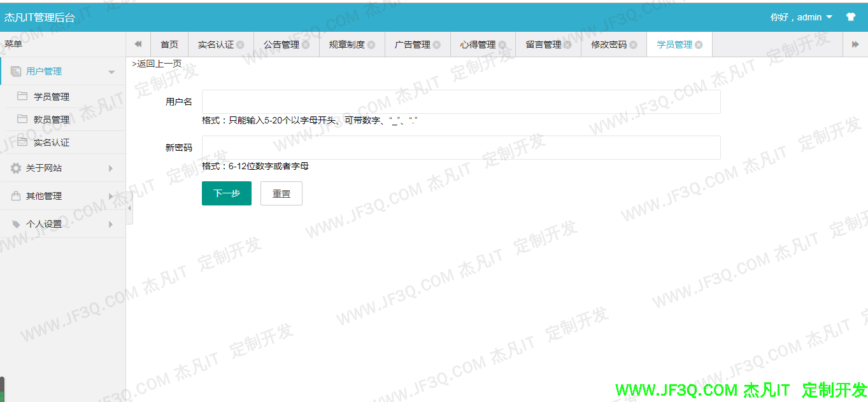868x402 pixels.
Task: Click the handbag icon next to 其他管理
Action: (x=15, y=196)
